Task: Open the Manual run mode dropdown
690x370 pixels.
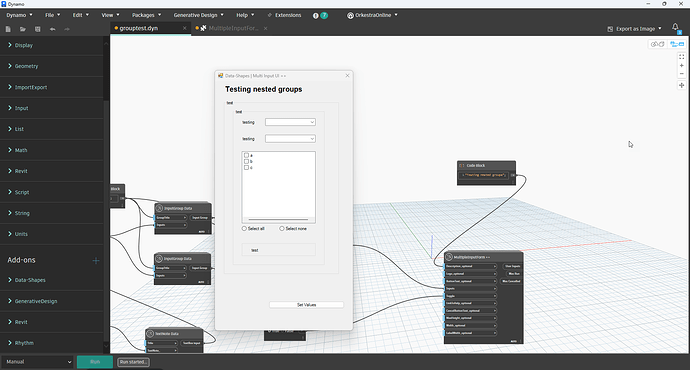Action: (38, 362)
